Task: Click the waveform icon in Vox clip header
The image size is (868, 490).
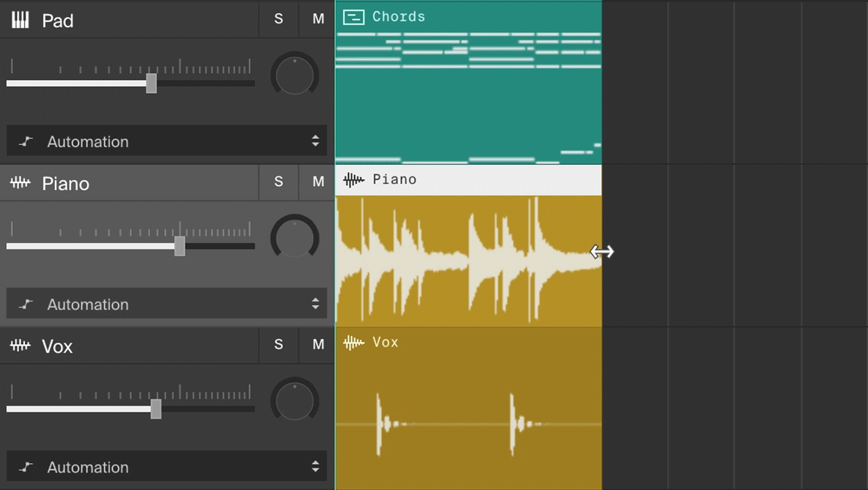Action: pos(353,342)
